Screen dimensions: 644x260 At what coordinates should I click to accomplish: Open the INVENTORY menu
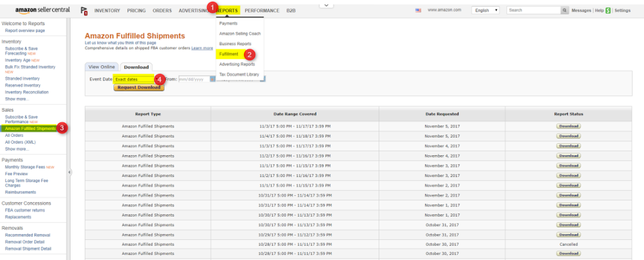click(107, 11)
